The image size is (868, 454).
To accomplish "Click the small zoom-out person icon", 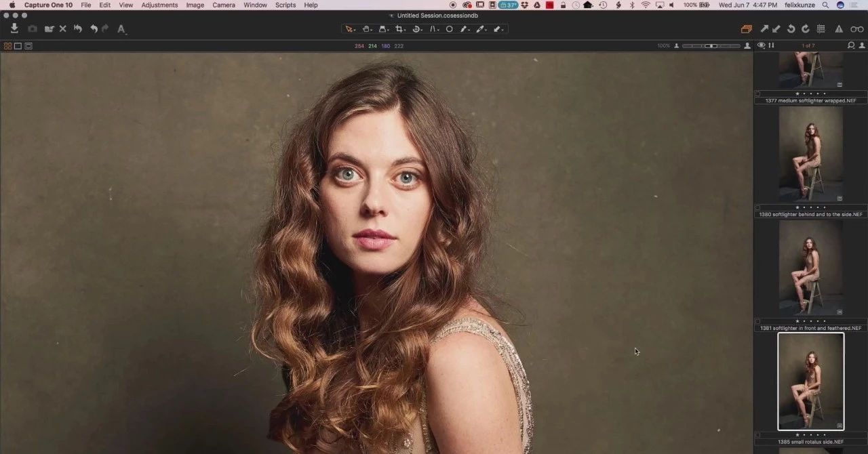I will tap(677, 46).
